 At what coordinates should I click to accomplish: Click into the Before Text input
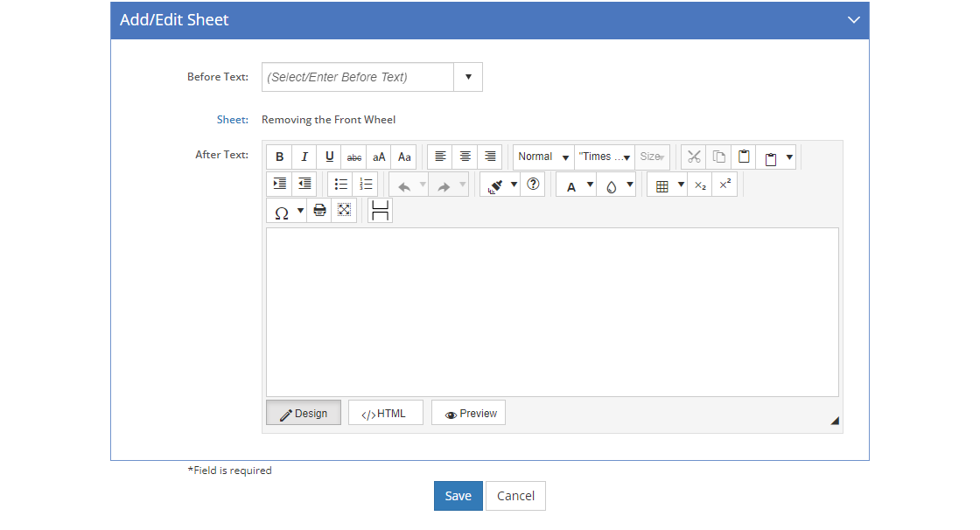coord(358,77)
